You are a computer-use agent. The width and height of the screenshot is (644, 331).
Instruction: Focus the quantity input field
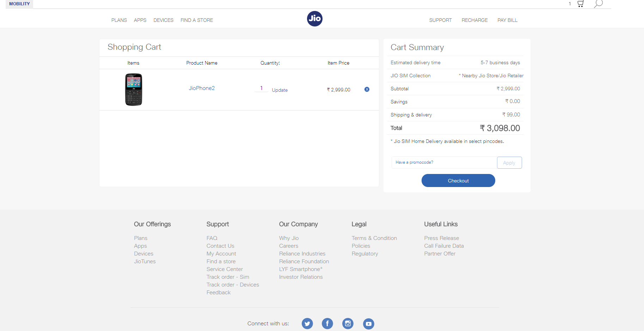pyautogui.click(x=262, y=88)
